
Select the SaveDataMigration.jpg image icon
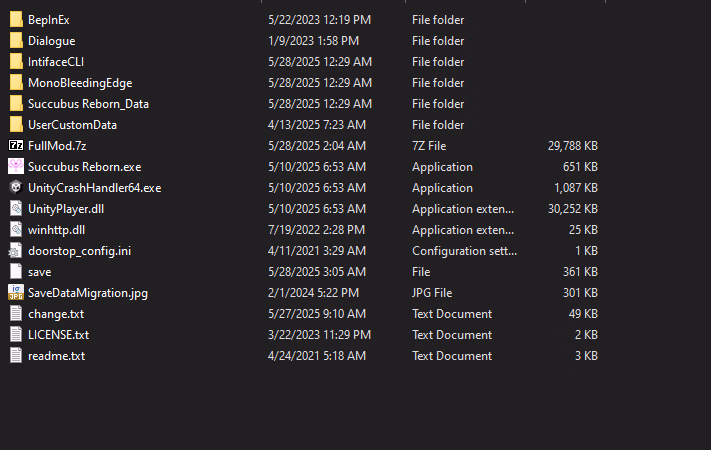tap(16, 293)
